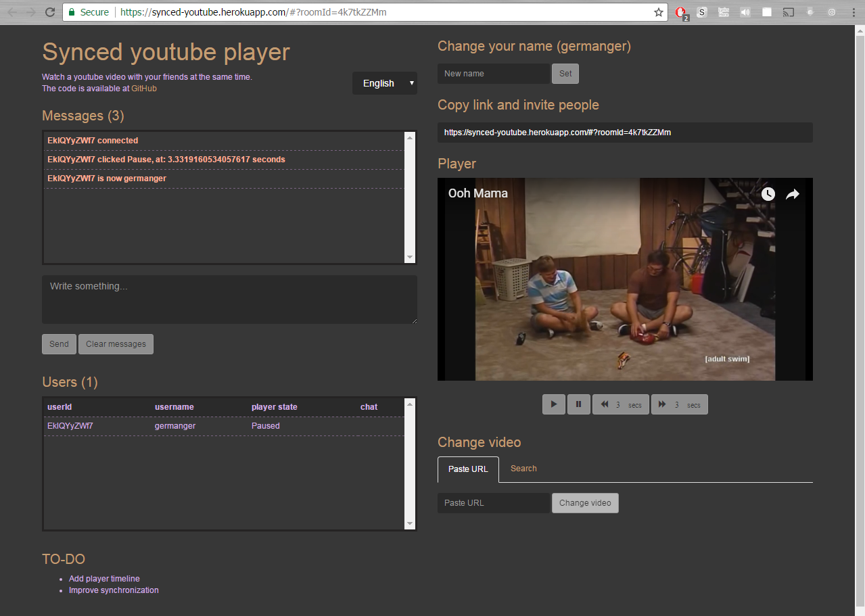This screenshot has width=865, height=616.
Task: Click the Synced youtube player heading
Action: point(166,52)
